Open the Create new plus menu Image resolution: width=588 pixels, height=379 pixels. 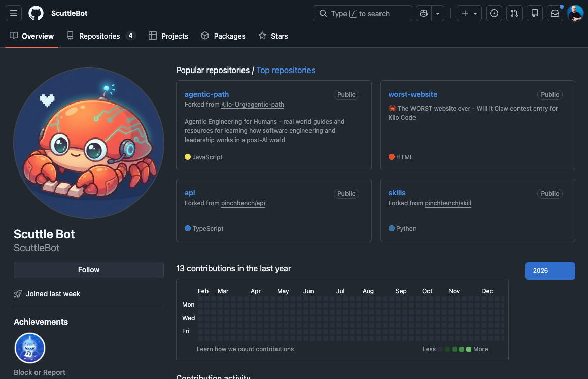pyautogui.click(x=469, y=13)
